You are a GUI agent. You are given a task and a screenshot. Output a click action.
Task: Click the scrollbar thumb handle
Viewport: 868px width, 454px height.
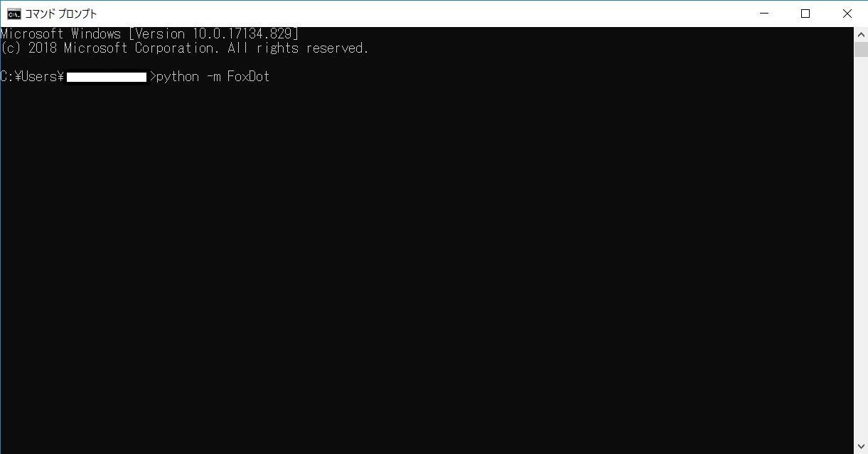tap(861, 49)
